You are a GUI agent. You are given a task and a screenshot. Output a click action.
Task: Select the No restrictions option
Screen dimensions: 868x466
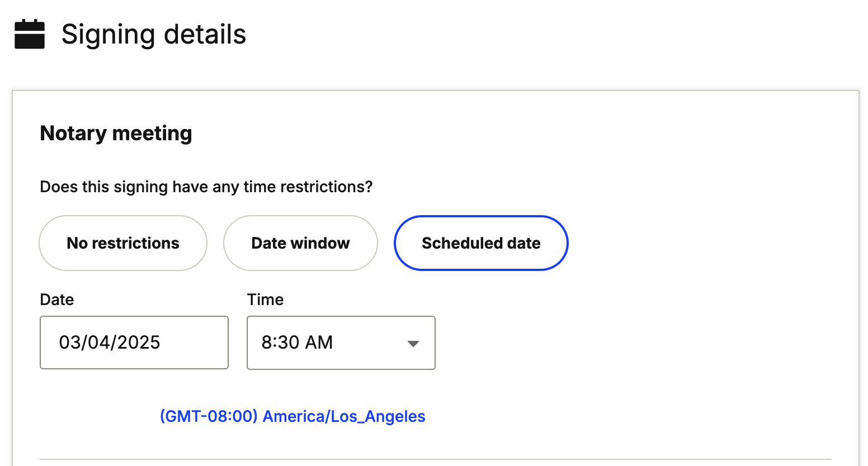click(x=123, y=243)
